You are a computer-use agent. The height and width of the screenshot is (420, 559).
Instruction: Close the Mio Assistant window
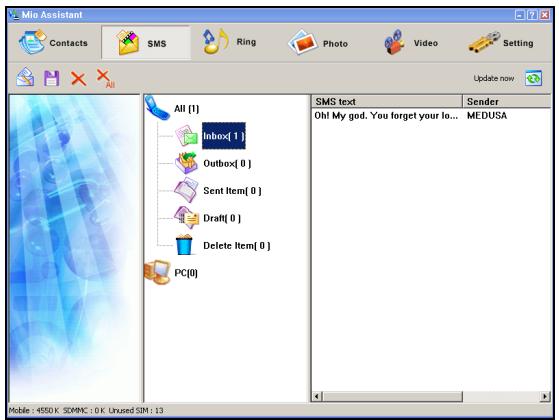[x=545, y=15]
